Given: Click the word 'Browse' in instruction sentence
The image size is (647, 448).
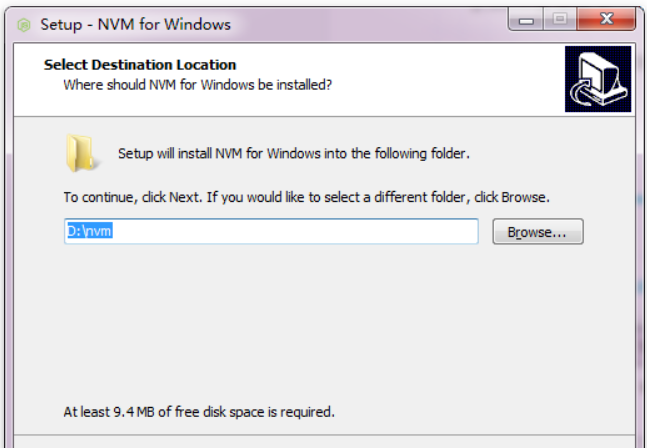Looking at the screenshot, I should click(x=523, y=197).
